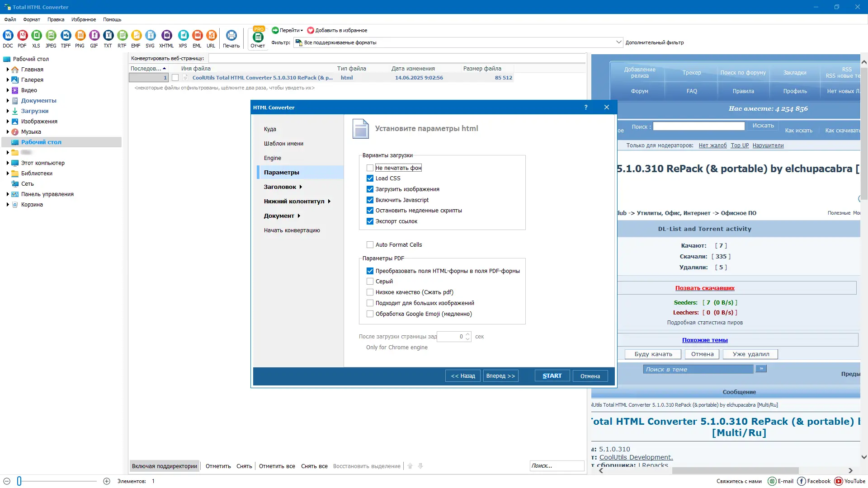Select the XLS output format icon

click(x=36, y=36)
